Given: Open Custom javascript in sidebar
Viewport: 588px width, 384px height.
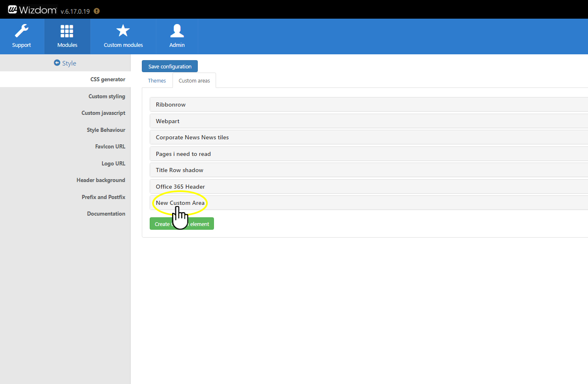Looking at the screenshot, I should click(103, 113).
